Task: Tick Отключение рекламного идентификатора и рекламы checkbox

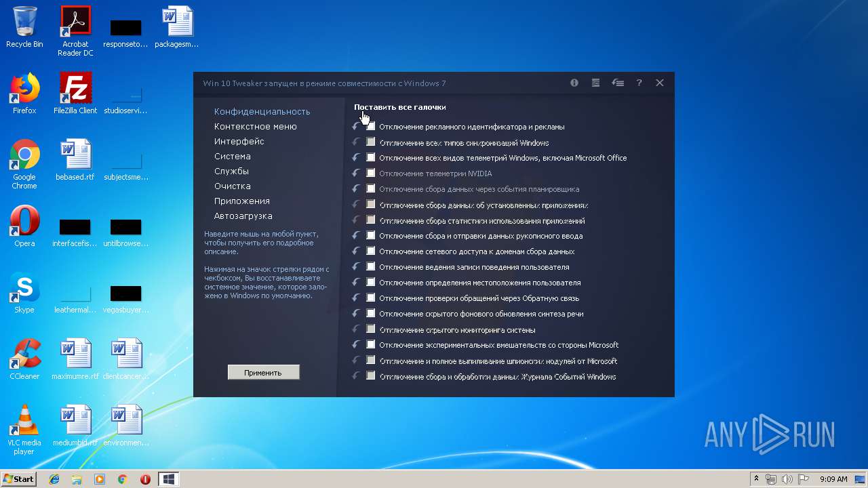Action: pyautogui.click(x=371, y=126)
